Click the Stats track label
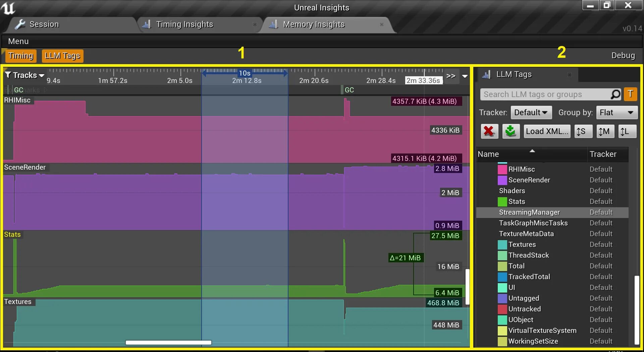This screenshot has width=644, height=352. (12, 234)
